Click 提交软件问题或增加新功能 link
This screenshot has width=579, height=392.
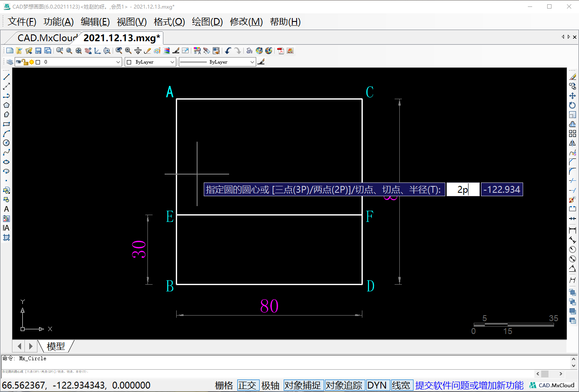(469, 385)
